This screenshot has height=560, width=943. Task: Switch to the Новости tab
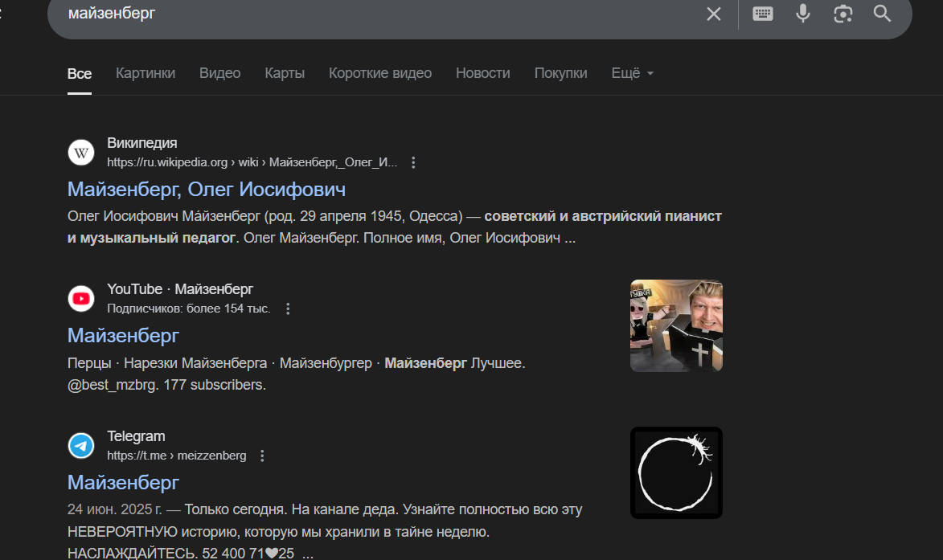pyautogui.click(x=483, y=73)
